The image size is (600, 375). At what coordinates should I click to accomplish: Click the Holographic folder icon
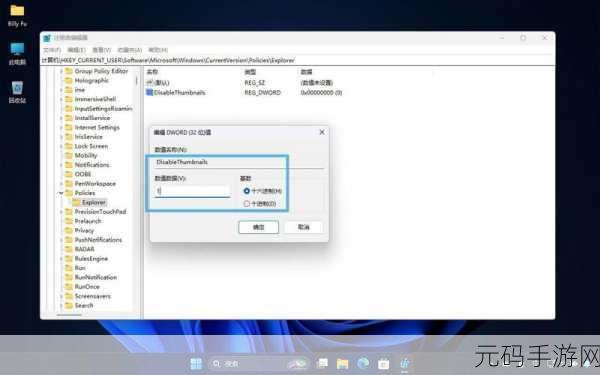tap(69, 80)
